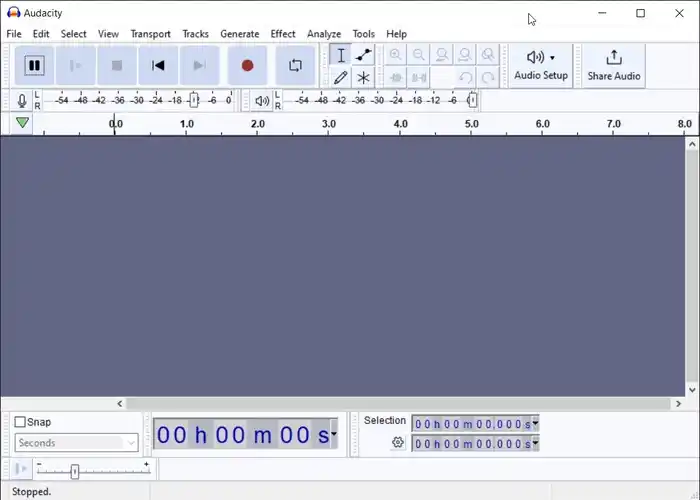Open the selection settings gear icon
Image resolution: width=700 pixels, height=500 pixels.
(x=398, y=443)
